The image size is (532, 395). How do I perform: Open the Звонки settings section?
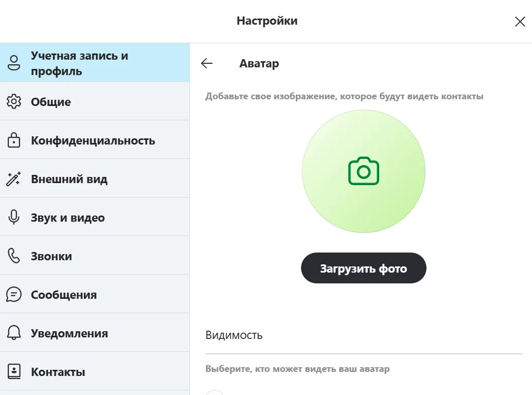tap(95, 256)
